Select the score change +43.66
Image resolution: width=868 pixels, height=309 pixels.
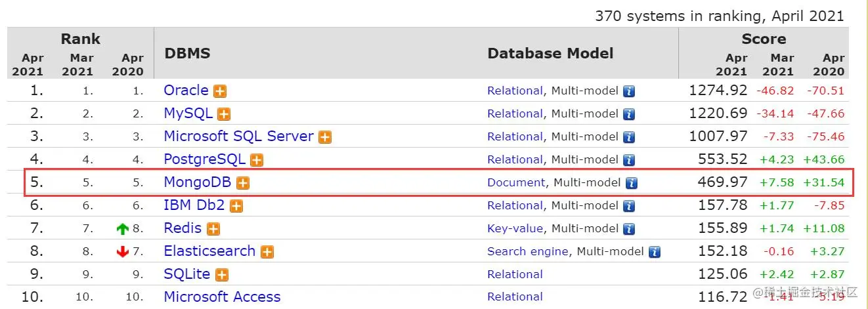click(x=823, y=160)
